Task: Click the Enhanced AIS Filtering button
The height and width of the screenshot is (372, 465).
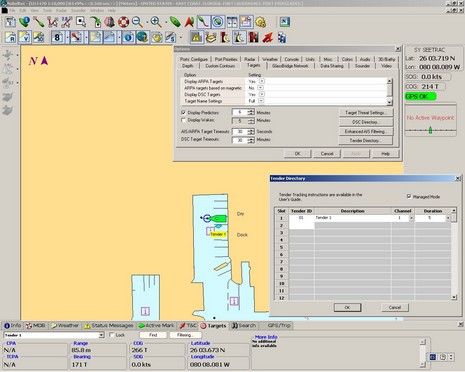Action: click(x=365, y=131)
